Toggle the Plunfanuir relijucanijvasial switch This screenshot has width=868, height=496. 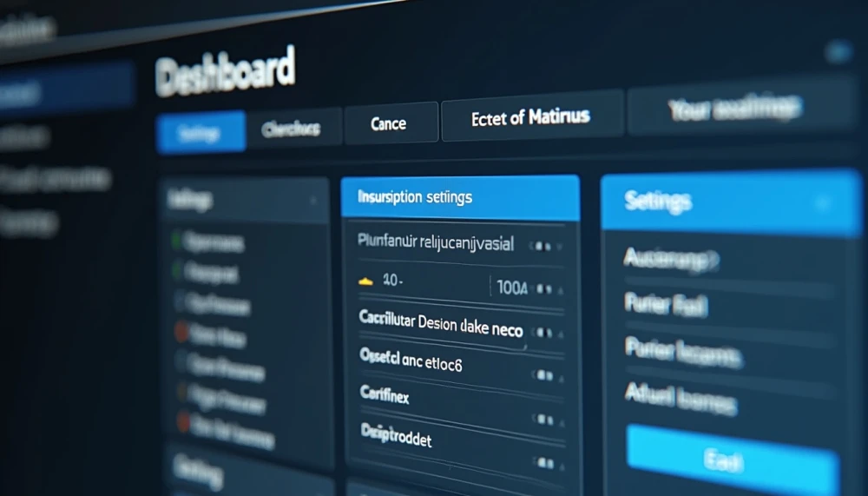(542, 246)
